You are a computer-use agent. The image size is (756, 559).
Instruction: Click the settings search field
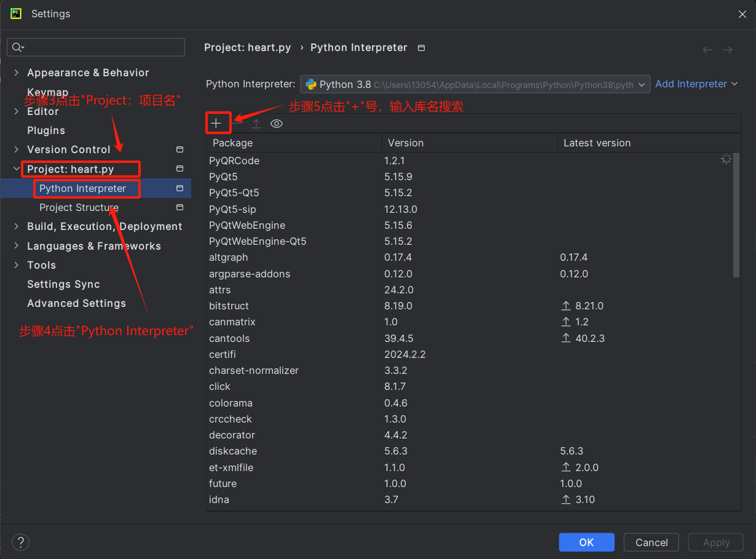(x=96, y=47)
